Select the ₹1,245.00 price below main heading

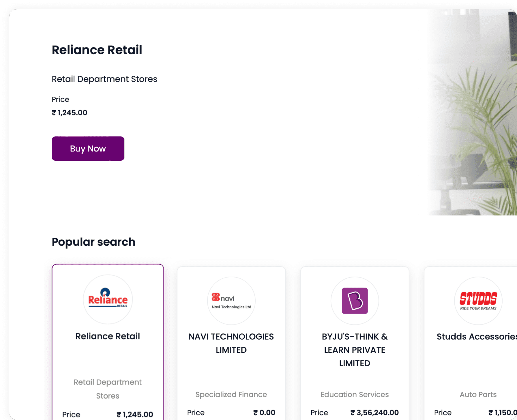pyautogui.click(x=70, y=113)
